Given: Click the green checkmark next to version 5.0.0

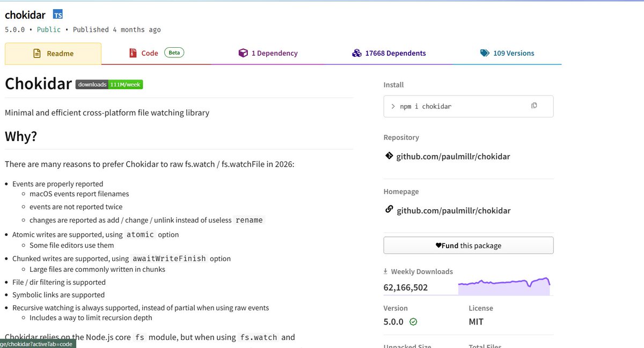Looking at the screenshot, I should (413, 322).
